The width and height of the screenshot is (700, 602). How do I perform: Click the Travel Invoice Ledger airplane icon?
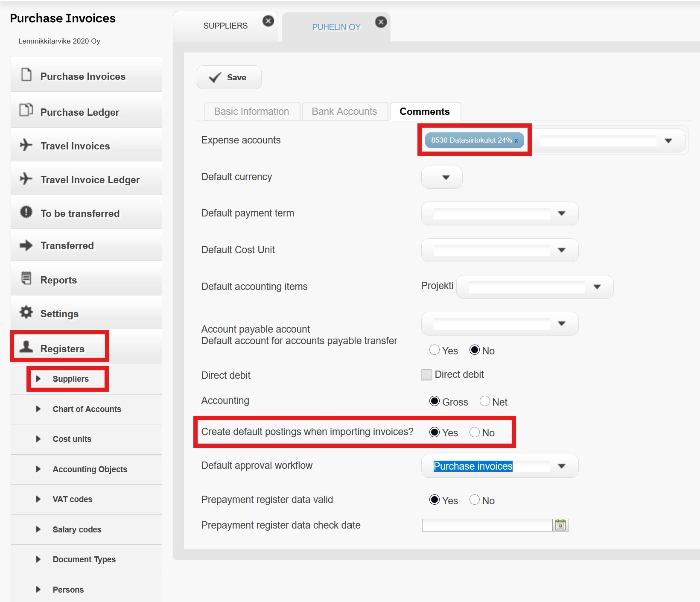[26, 178]
